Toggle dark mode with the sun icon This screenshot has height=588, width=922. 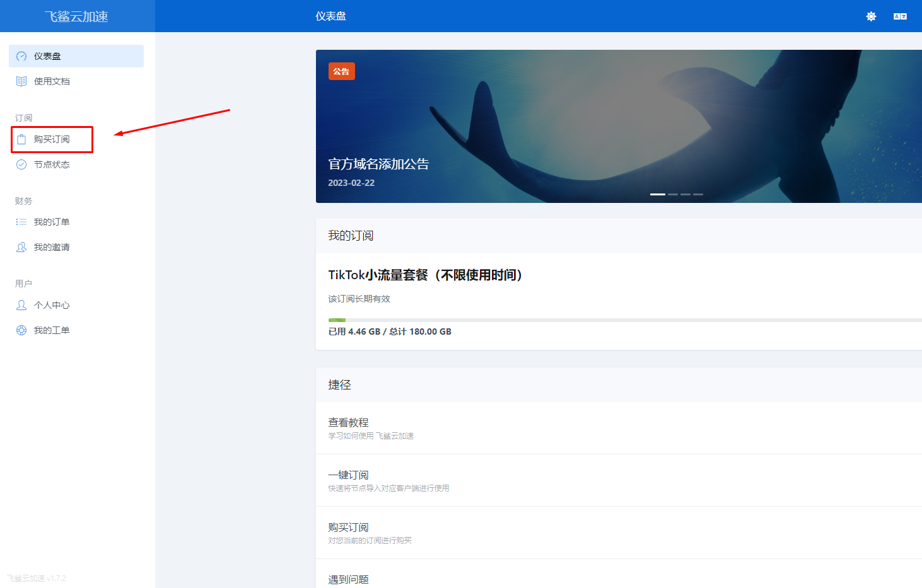click(871, 16)
